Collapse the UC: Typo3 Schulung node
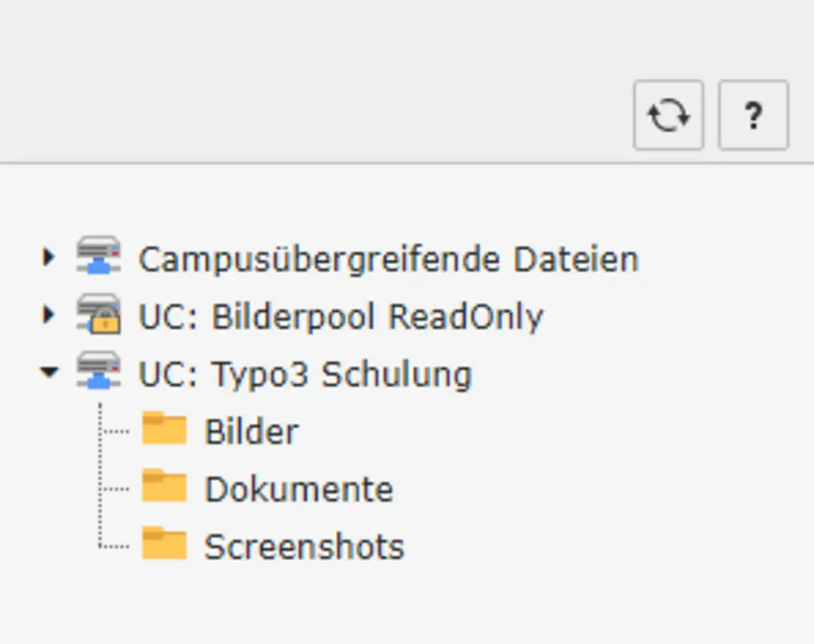 click(x=50, y=373)
